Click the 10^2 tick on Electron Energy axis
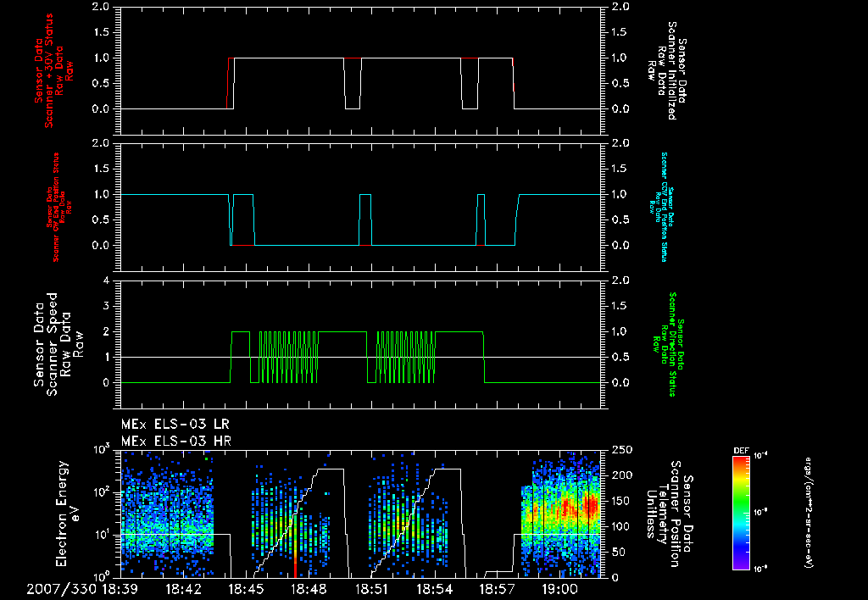The height and width of the screenshot is (600, 868). pyautogui.click(x=102, y=492)
